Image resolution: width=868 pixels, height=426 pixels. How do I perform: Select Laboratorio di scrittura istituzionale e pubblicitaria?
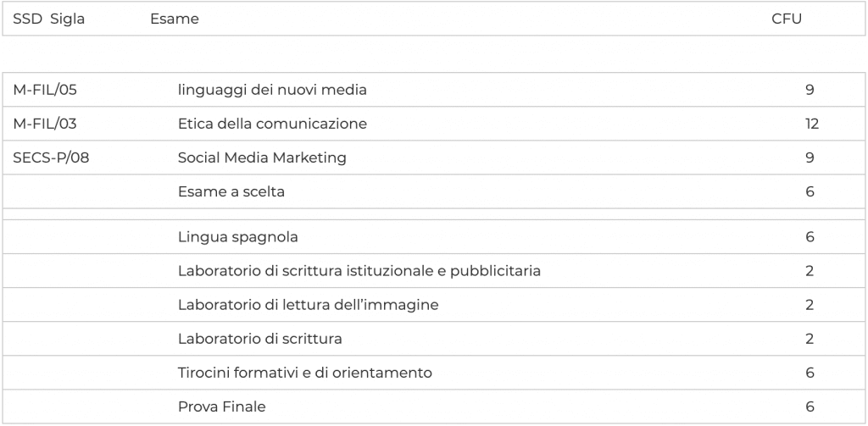359,271
